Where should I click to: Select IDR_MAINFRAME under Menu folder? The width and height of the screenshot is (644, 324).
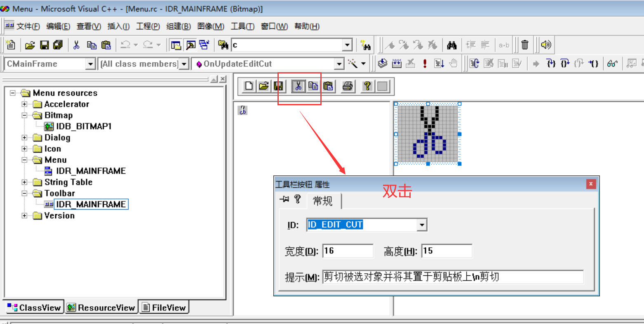[x=91, y=171]
